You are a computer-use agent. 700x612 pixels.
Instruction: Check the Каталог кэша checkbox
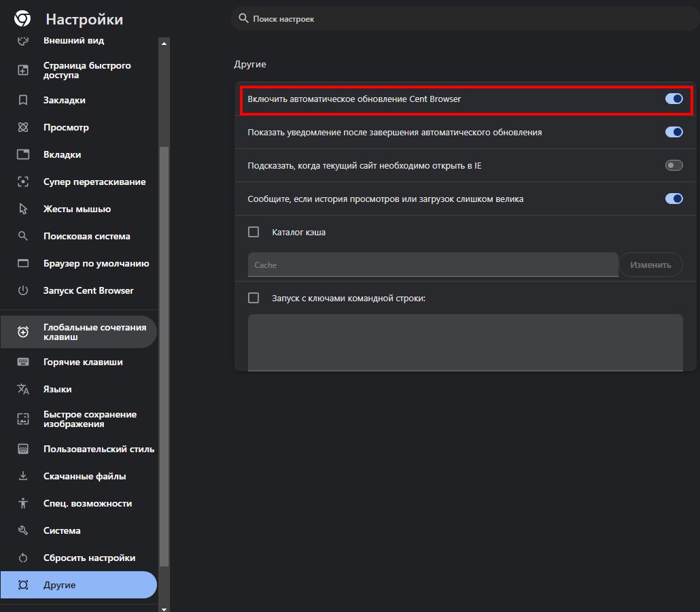click(253, 232)
